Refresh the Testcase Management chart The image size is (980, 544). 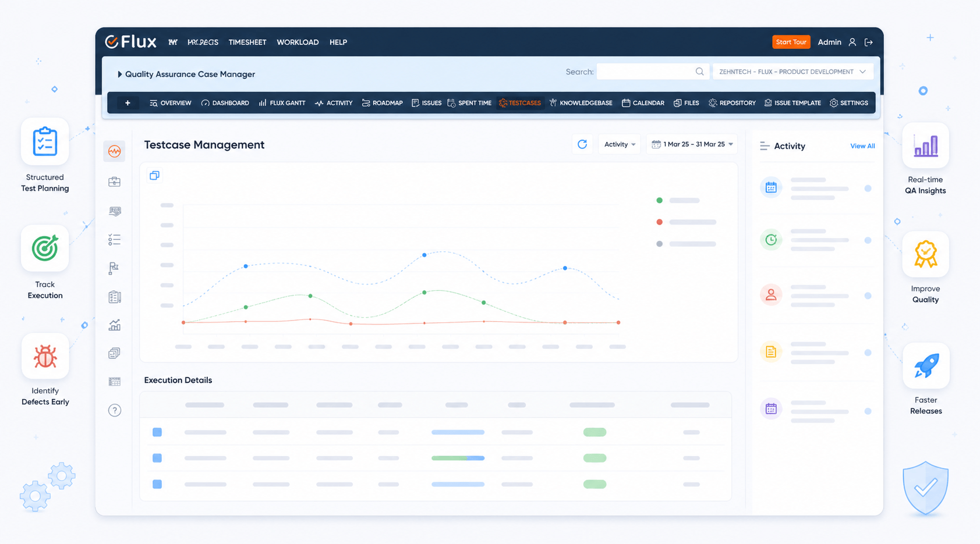[582, 144]
